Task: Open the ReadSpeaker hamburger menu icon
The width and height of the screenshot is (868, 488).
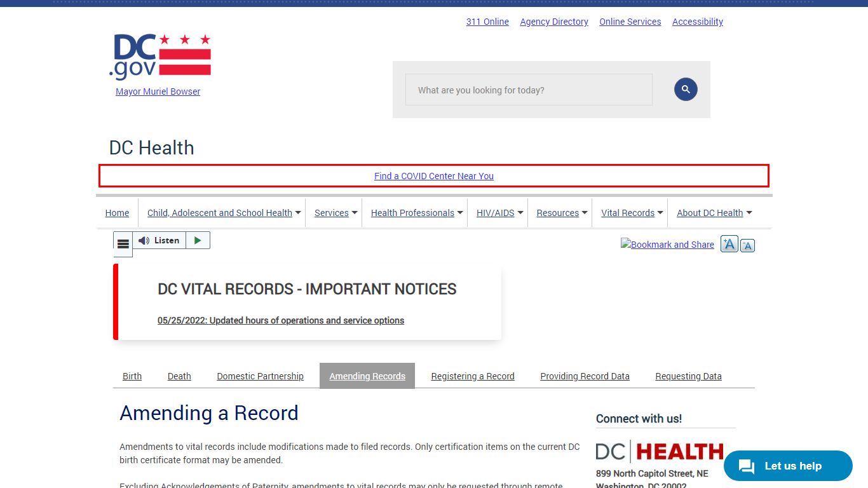Action: point(123,244)
